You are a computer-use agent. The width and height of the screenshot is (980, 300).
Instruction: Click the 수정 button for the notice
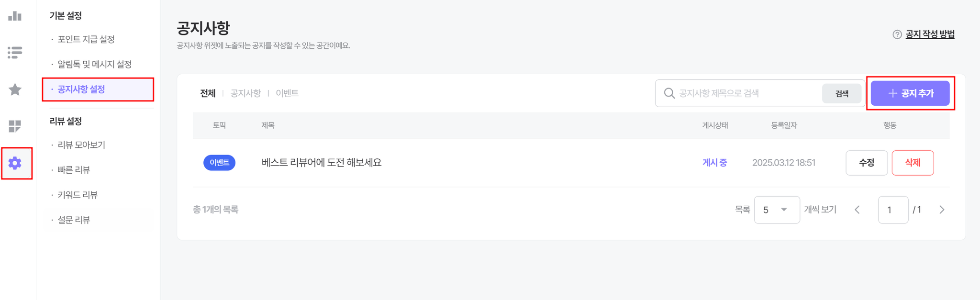pos(867,163)
